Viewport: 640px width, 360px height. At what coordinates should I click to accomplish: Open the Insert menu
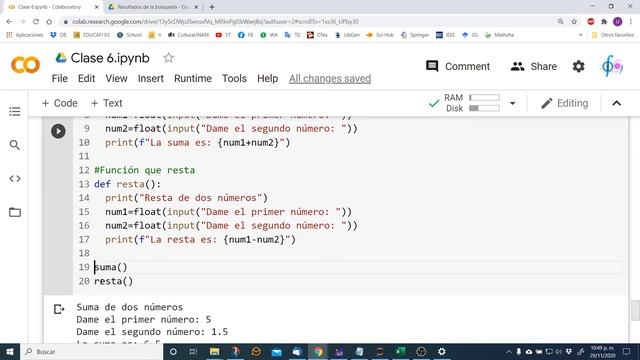click(x=151, y=78)
